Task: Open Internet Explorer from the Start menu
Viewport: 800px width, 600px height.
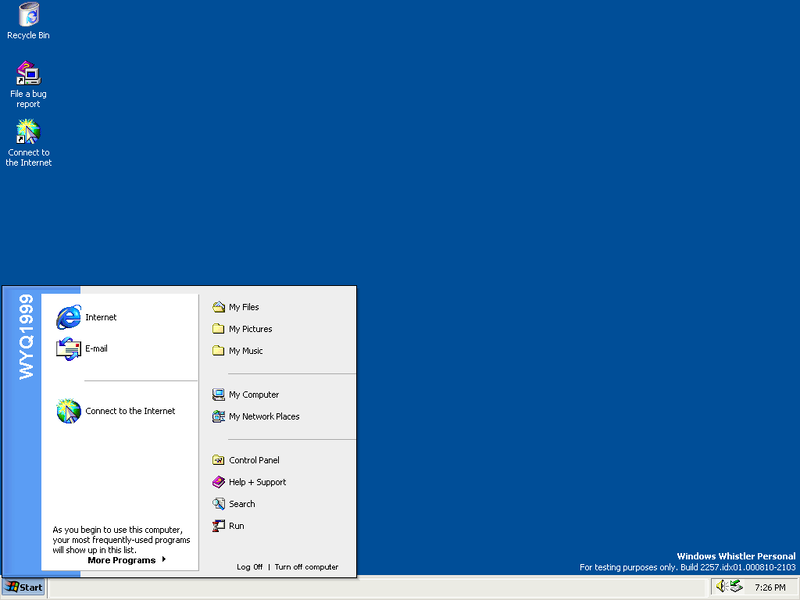Action: pyautogui.click(x=100, y=317)
